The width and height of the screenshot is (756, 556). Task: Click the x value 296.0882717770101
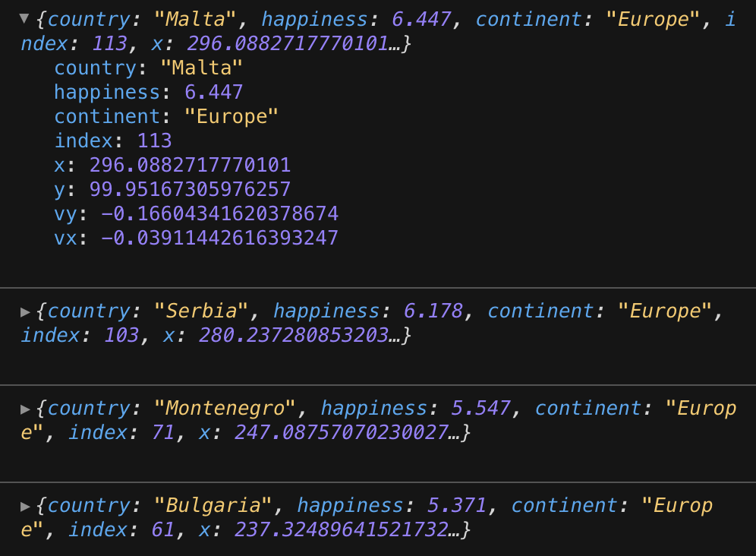[190, 165]
